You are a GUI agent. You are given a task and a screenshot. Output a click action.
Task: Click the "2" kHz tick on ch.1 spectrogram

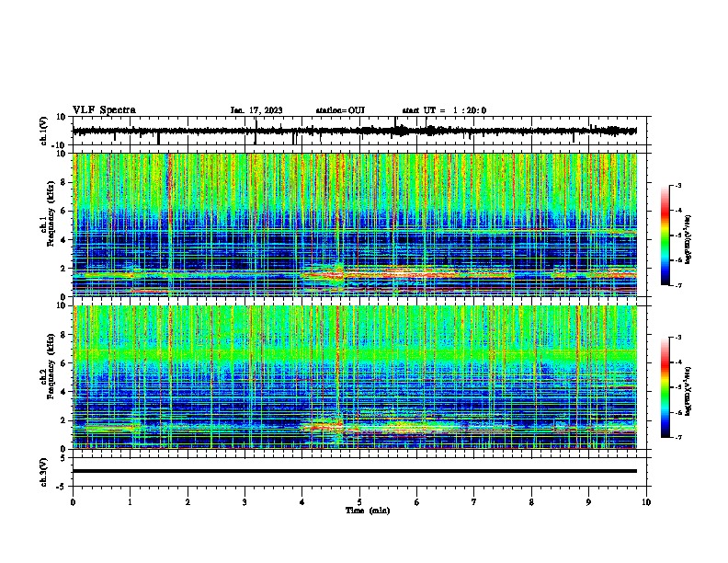(x=63, y=269)
